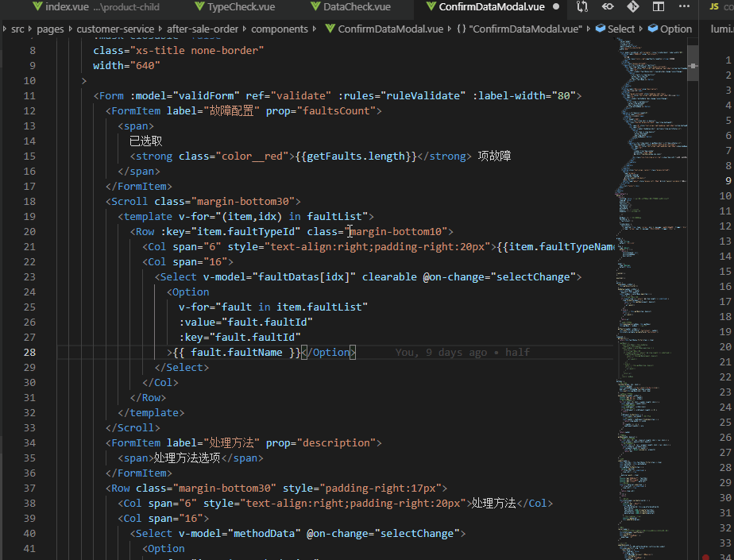Click the width value "640"

pos(145,65)
